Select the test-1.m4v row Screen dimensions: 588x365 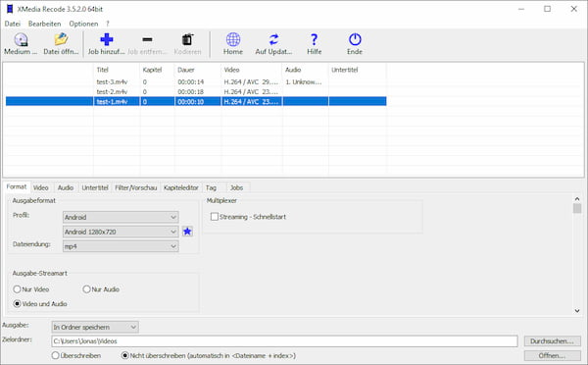pyautogui.click(x=196, y=101)
